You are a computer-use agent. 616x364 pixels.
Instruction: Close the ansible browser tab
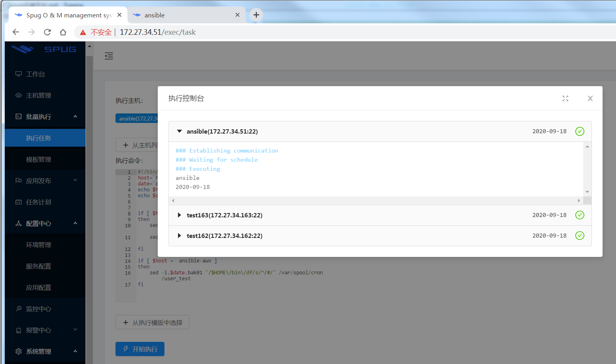point(237,15)
